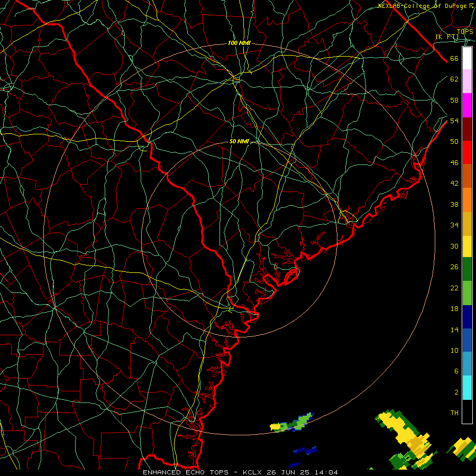Click the cyan 2 kft legend swatch

pyautogui.click(x=467, y=388)
